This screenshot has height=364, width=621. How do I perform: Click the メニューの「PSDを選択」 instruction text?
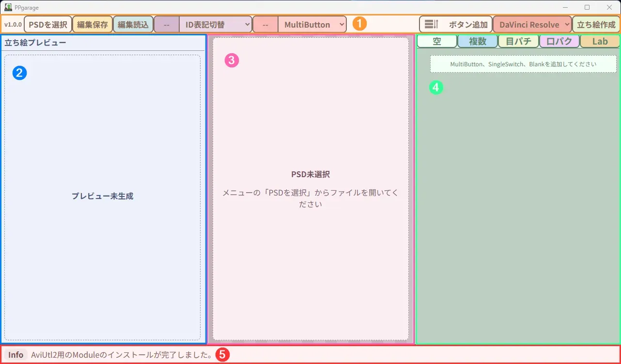click(310, 198)
